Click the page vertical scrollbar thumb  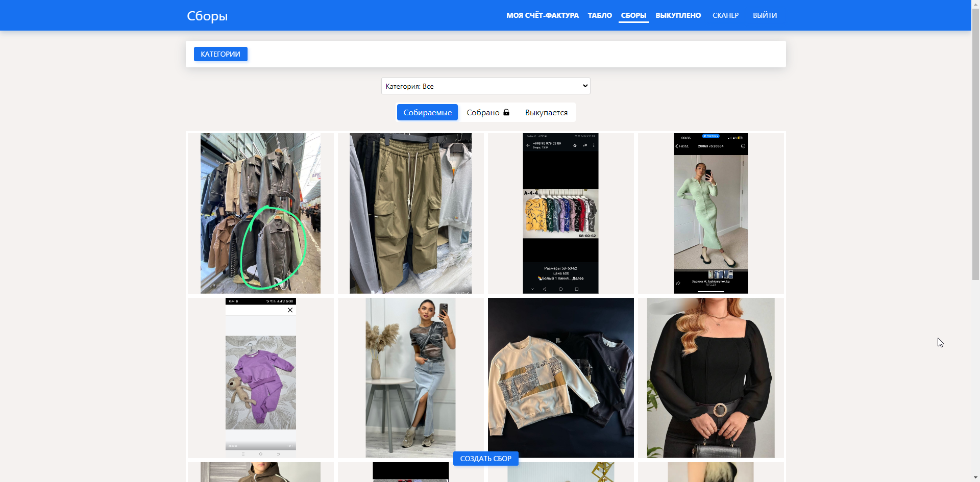coord(975,144)
